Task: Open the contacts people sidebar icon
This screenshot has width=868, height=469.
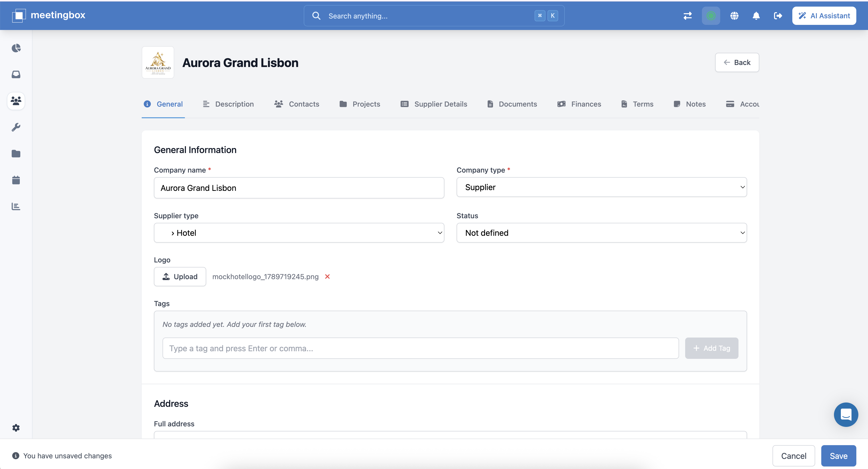Action: (16, 101)
